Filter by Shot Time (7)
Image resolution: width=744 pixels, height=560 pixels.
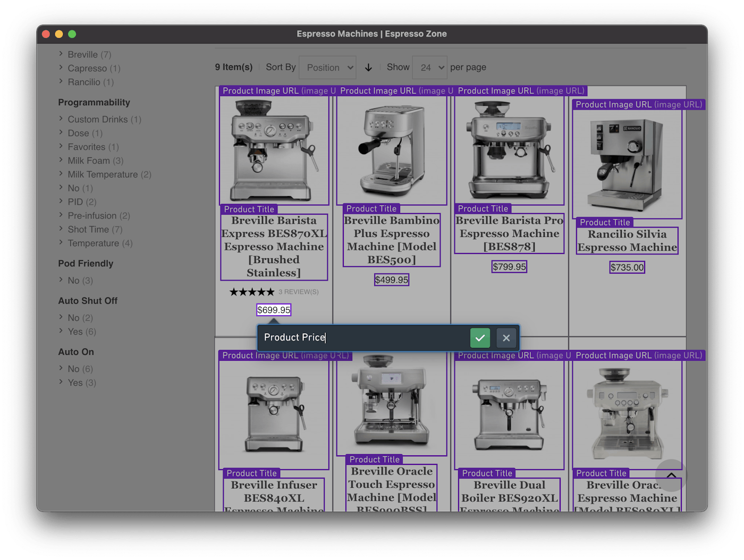(x=95, y=230)
